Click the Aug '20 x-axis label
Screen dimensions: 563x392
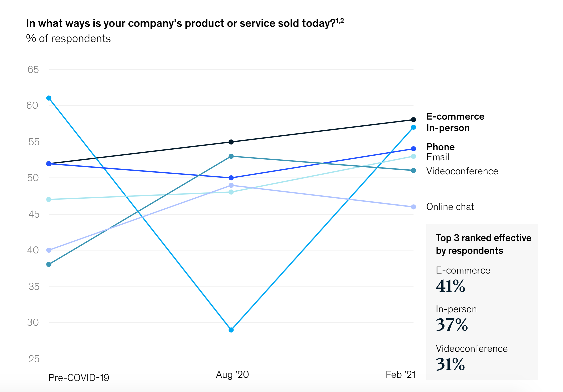[232, 375]
